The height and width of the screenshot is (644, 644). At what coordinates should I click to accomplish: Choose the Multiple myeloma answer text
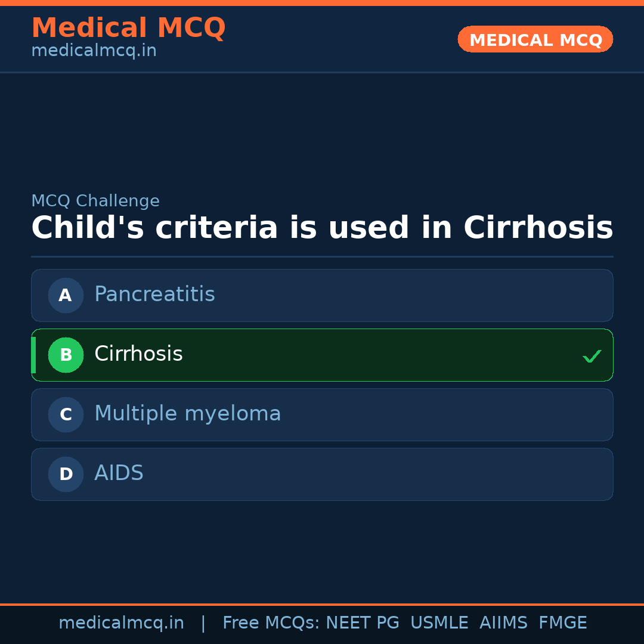(187, 414)
